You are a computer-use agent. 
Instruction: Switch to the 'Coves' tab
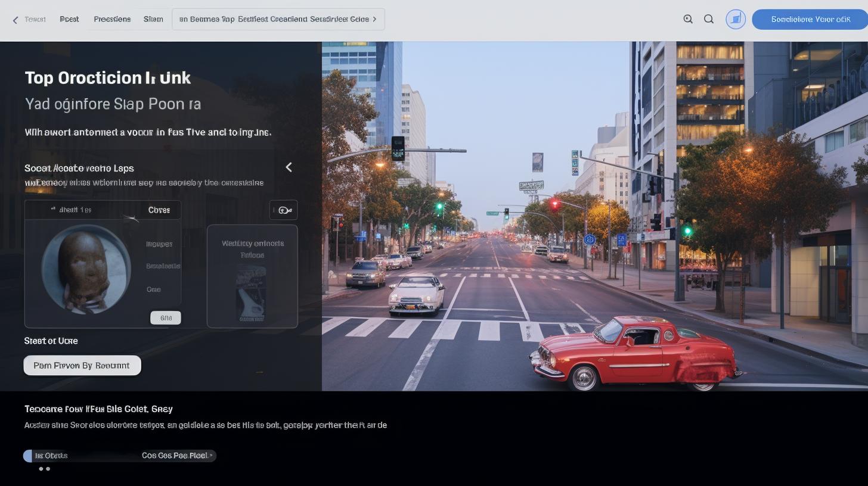coord(159,210)
